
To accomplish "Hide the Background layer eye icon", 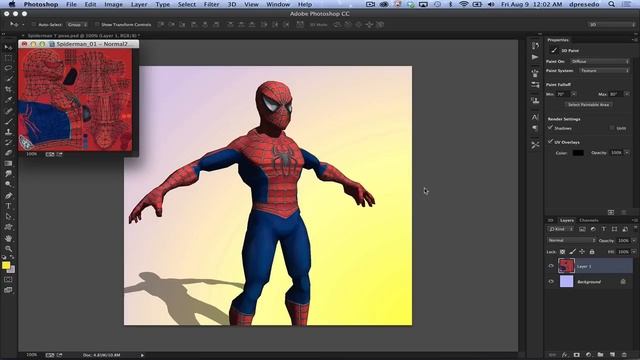I will pyautogui.click(x=551, y=282).
